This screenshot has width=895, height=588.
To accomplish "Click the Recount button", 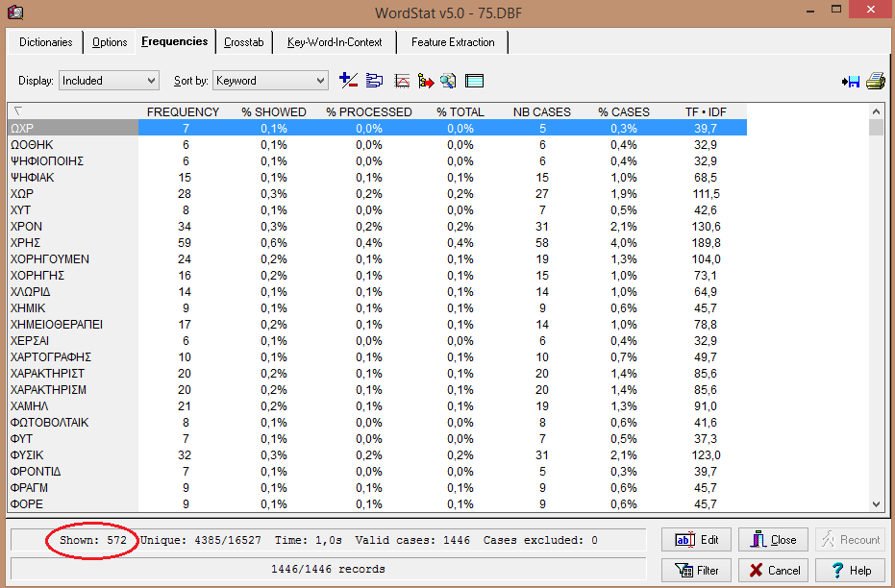I will [851, 540].
